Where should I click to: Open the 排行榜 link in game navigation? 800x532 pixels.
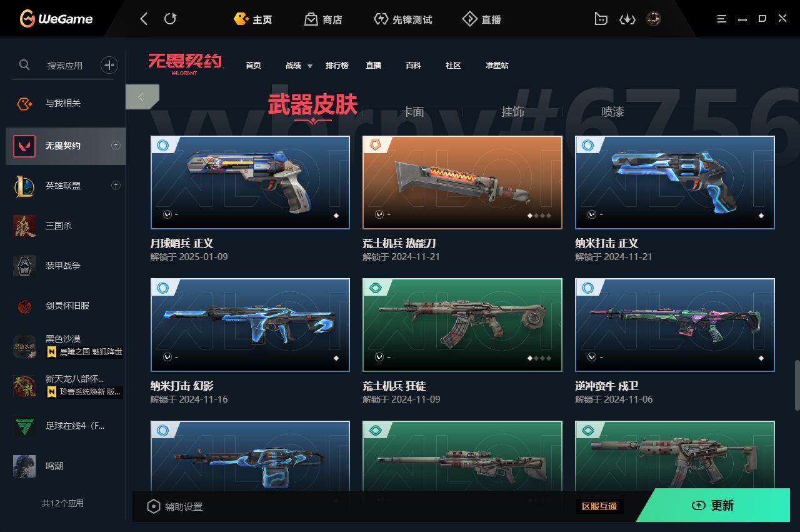pos(337,66)
